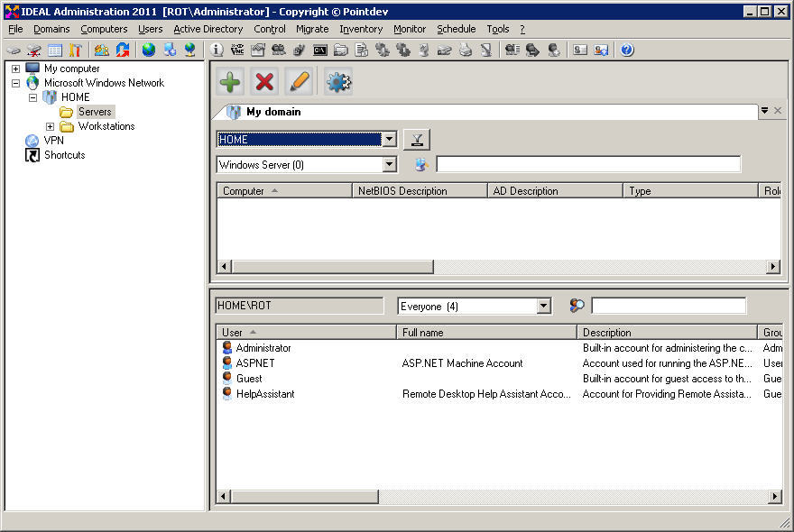The width and height of the screenshot is (794, 532).
Task: Click the red X delete button
Action: tap(264, 81)
